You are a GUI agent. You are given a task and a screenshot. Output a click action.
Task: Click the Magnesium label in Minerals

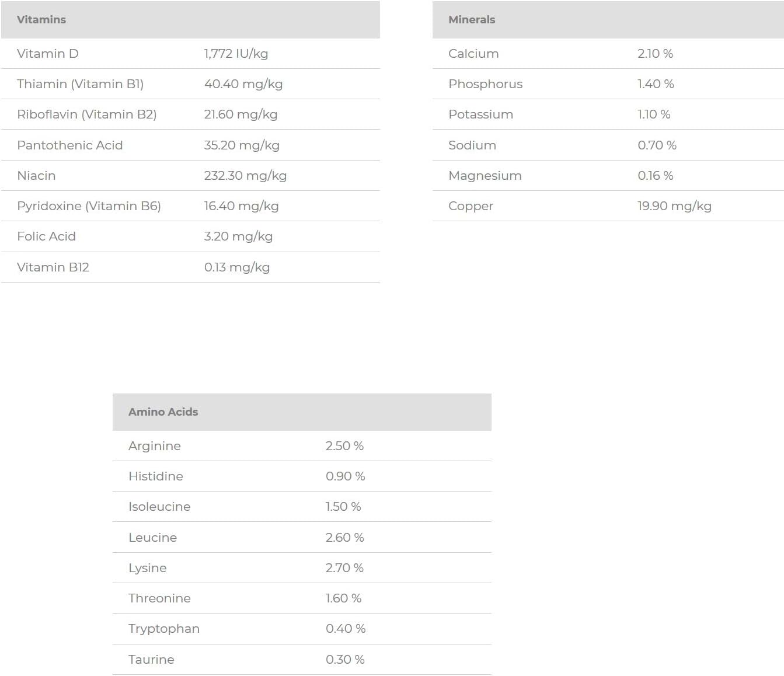coord(485,176)
